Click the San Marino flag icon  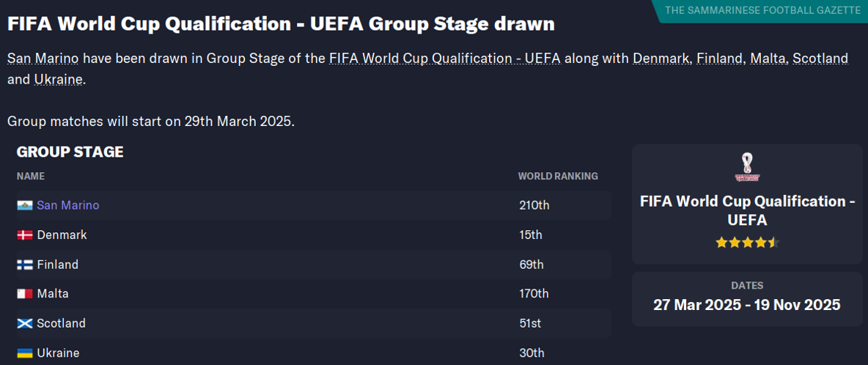[25, 206]
